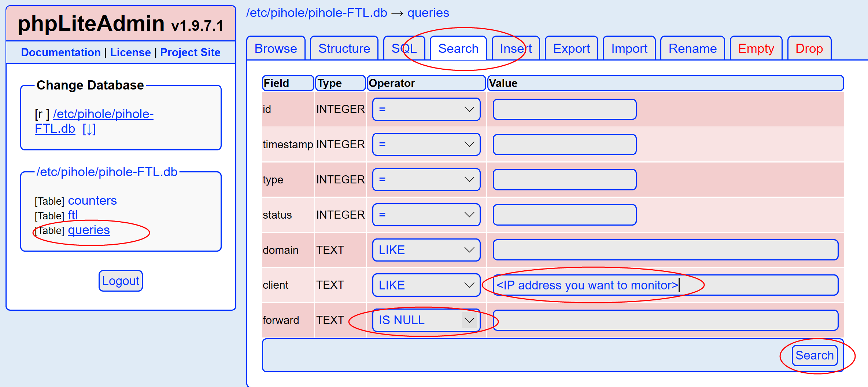The height and width of the screenshot is (387, 868).
Task: Select the Search tab
Action: (x=458, y=48)
